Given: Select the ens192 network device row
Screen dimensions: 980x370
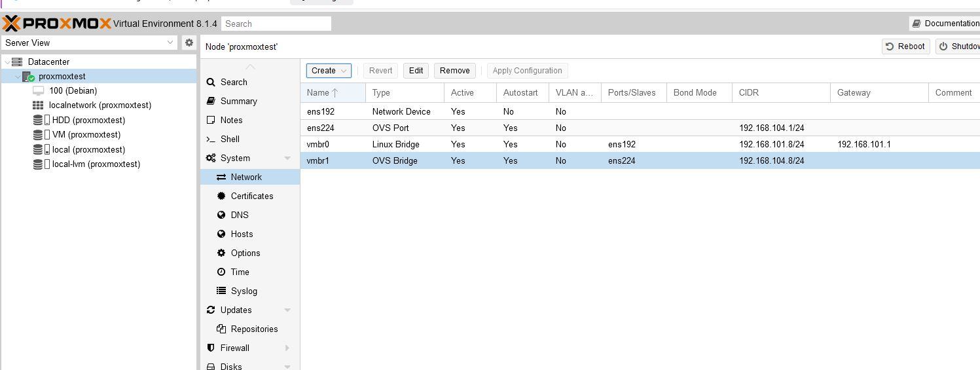Looking at the screenshot, I should (x=640, y=111).
